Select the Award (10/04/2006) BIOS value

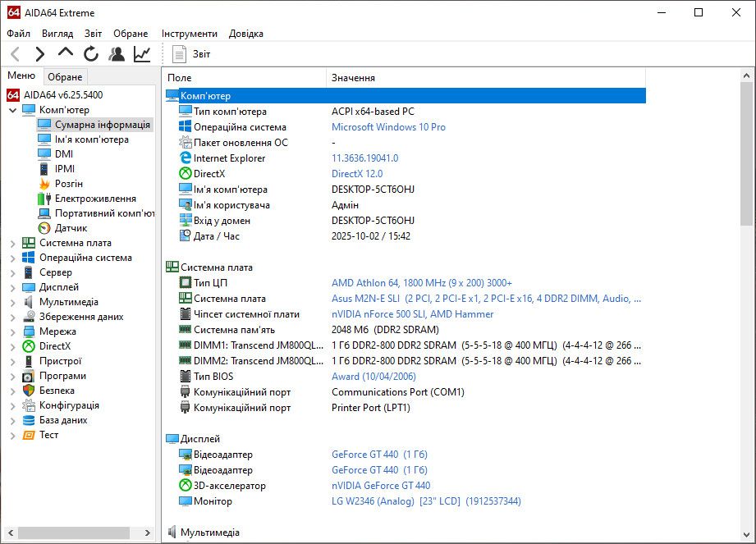click(x=373, y=377)
